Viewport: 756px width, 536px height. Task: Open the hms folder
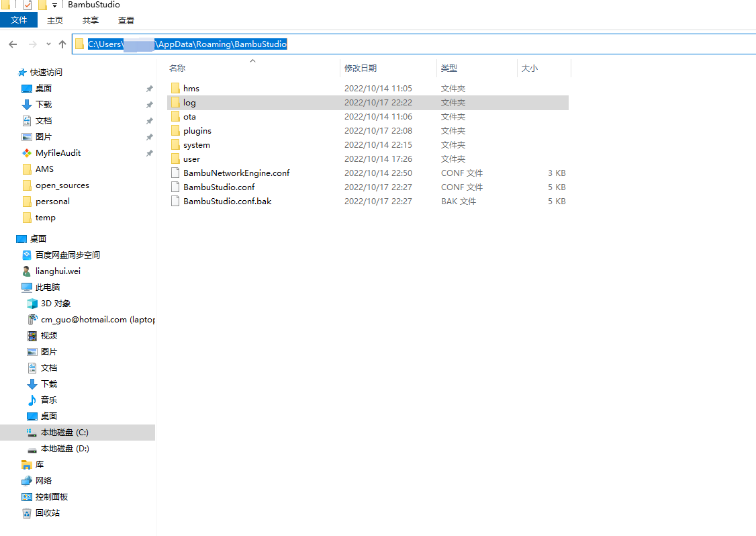pyautogui.click(x=192, y=88)
